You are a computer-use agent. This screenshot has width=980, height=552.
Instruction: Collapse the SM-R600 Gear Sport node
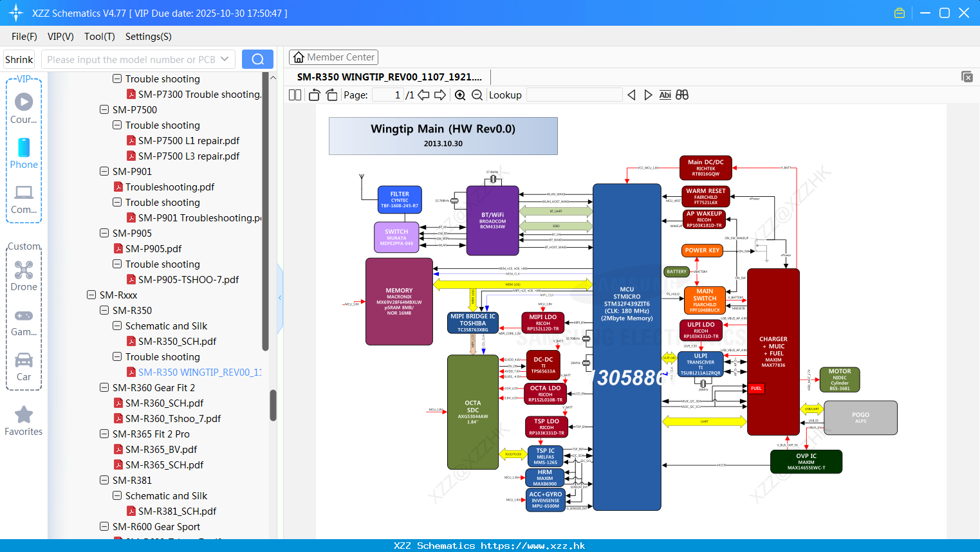coord(104,526)
